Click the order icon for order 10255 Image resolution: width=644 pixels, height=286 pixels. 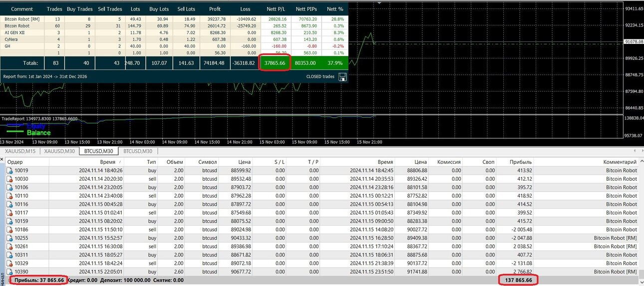pos(9,238)
